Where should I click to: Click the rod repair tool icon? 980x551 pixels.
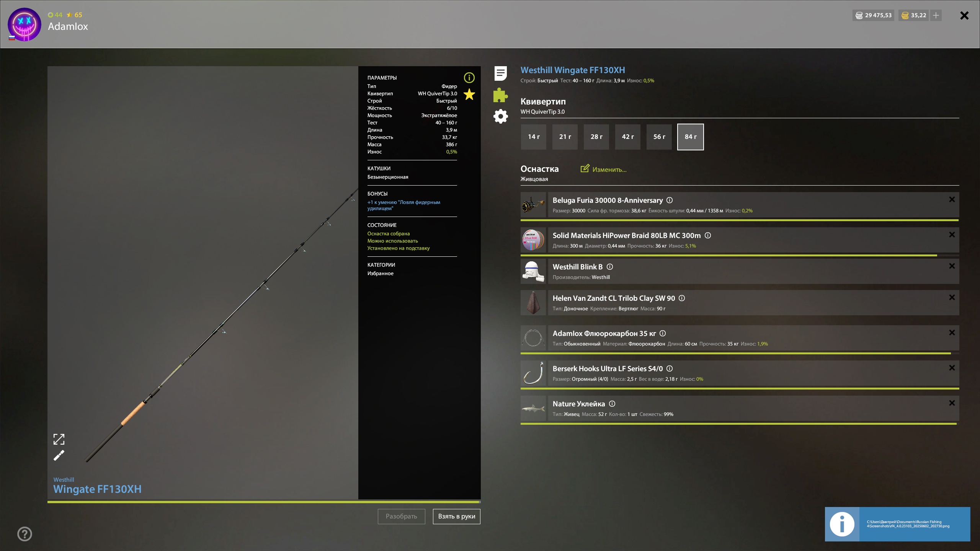pyautogui.click(x=59, y=455)
